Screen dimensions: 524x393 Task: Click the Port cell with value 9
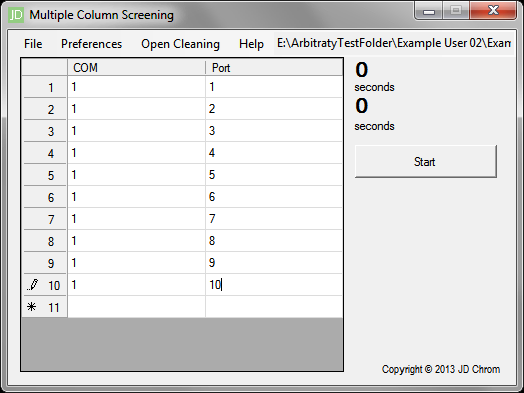(x=274, y=263)
